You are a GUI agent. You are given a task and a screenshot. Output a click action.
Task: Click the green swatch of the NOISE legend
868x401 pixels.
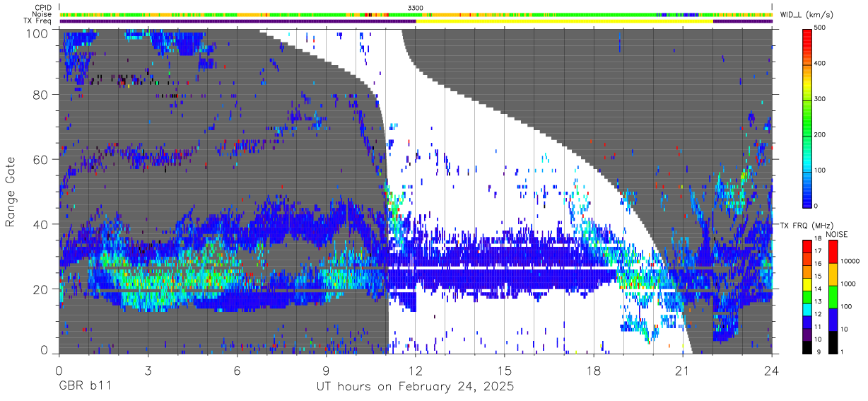(x=832, y=296)
